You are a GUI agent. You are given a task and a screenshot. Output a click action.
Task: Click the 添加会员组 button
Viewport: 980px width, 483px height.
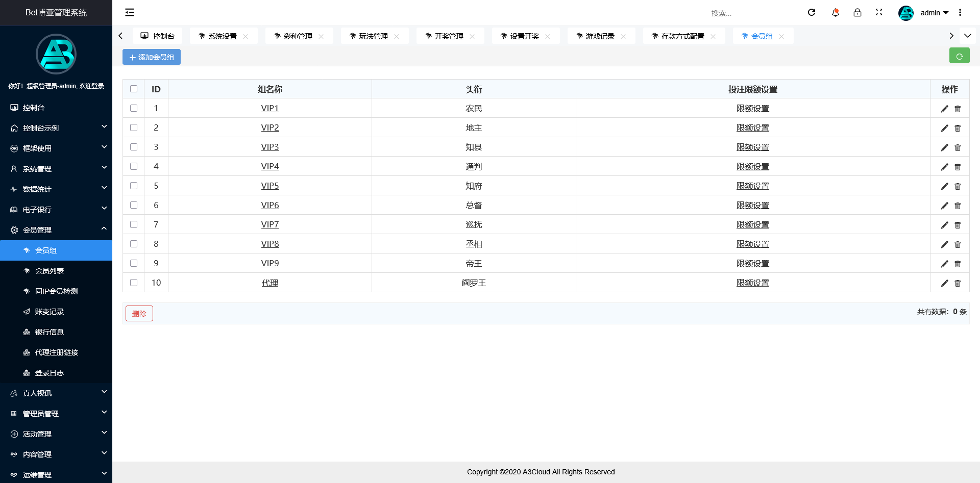click(x=152, y=57)
